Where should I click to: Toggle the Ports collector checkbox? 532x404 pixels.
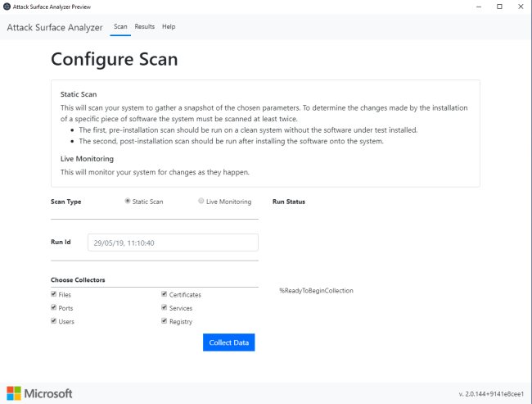point(54,307)
